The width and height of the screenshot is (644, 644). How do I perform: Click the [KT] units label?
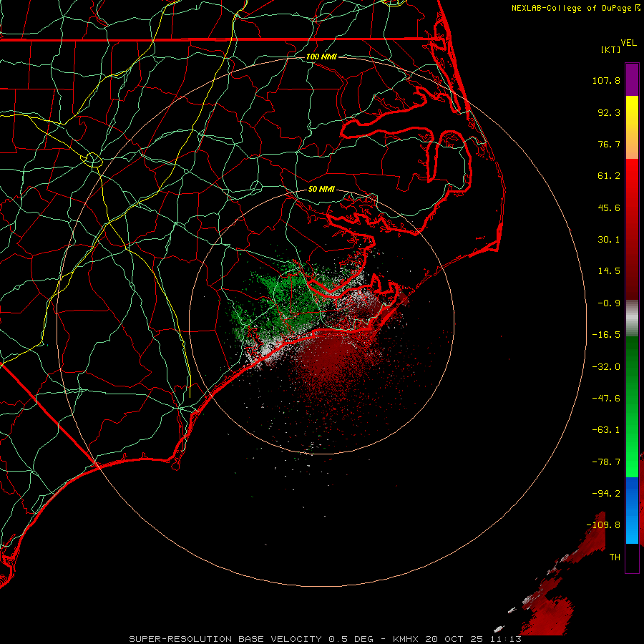611,49
